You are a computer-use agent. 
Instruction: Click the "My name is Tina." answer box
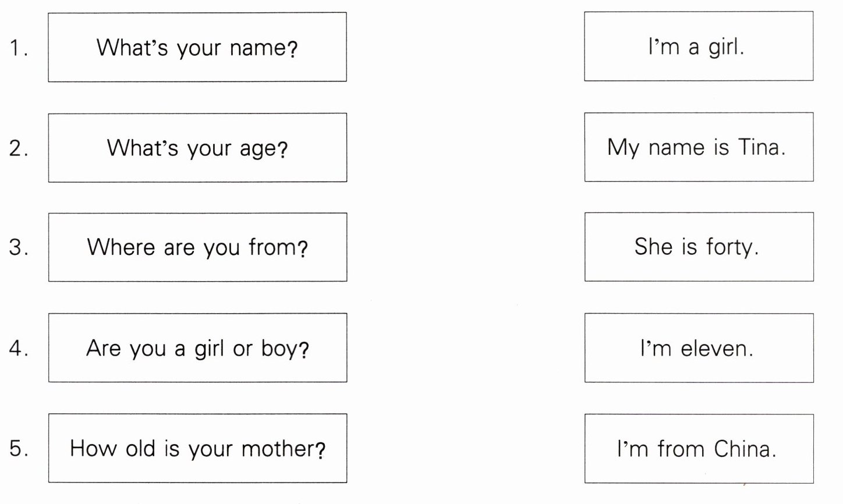699,147
